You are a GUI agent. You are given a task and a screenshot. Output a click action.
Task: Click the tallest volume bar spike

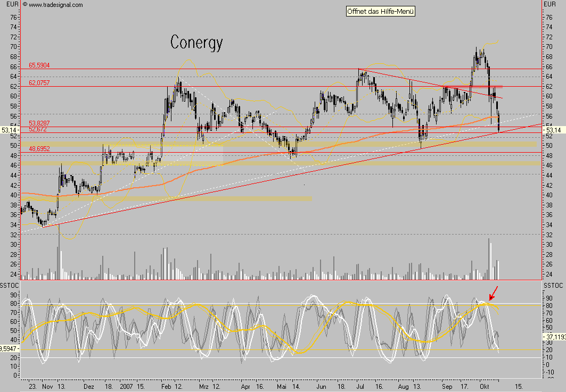489,255
